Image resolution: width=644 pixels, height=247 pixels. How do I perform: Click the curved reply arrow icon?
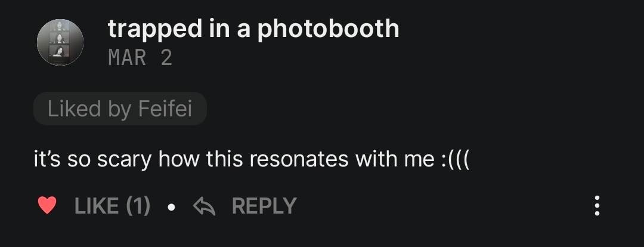click(204, 205)
